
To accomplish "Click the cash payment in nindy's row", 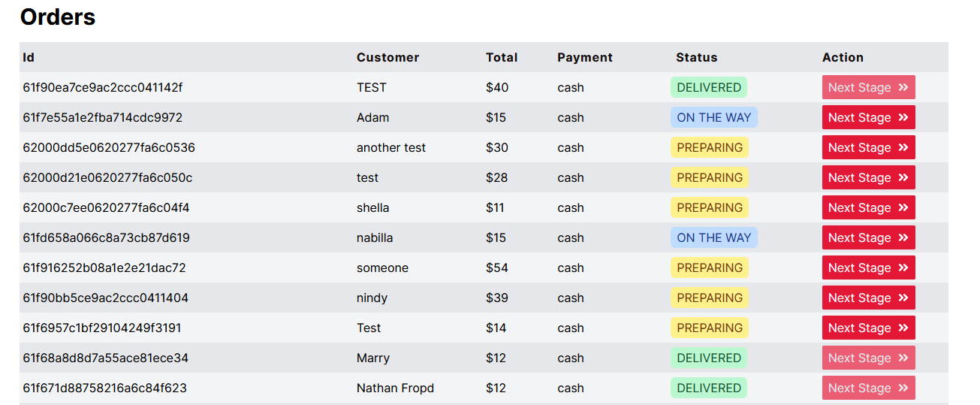I will pyautogui.click(x=571, y=298).
